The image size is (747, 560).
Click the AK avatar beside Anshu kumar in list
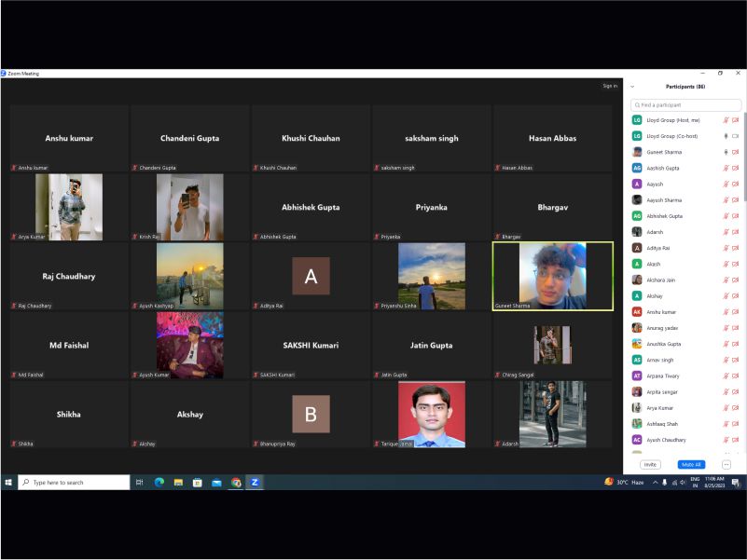637,312
